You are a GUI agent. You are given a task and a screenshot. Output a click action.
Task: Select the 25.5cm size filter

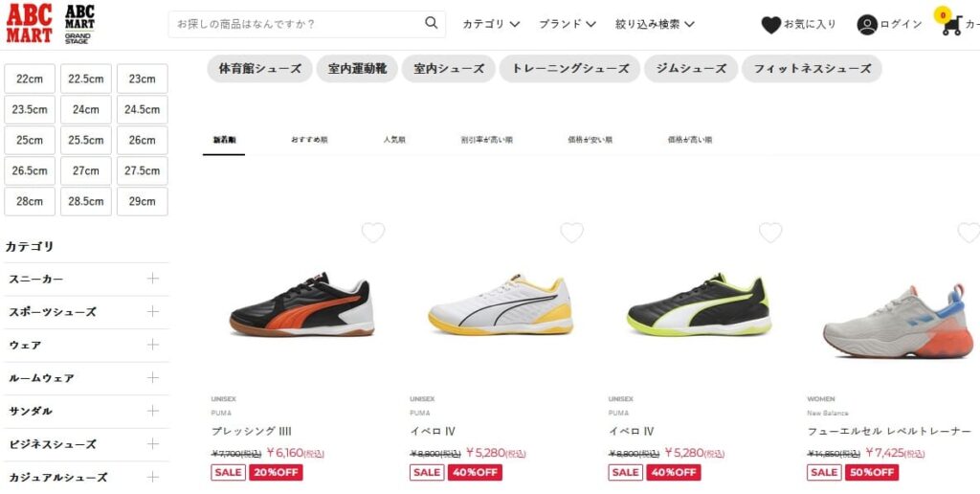(85, 140)
